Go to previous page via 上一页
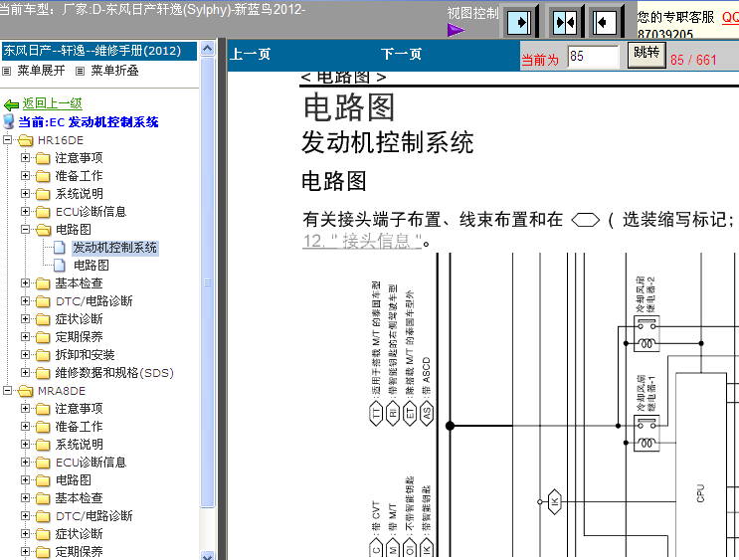 tap(251, 54)
